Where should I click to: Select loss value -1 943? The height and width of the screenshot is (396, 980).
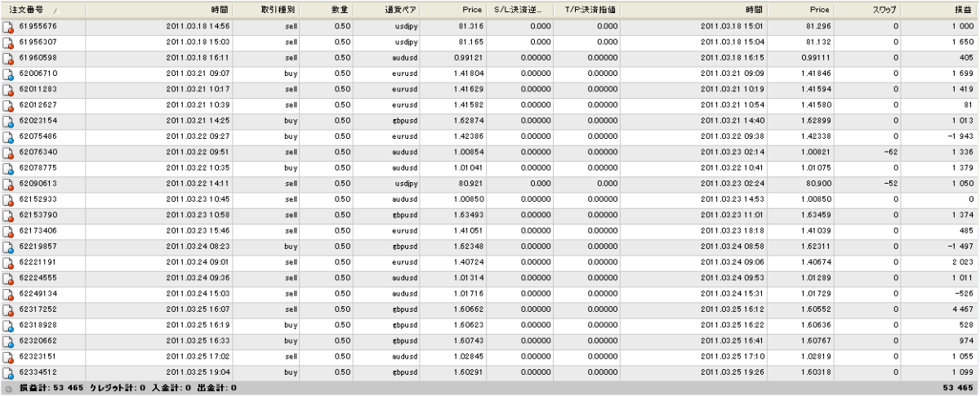coord(961,136)
